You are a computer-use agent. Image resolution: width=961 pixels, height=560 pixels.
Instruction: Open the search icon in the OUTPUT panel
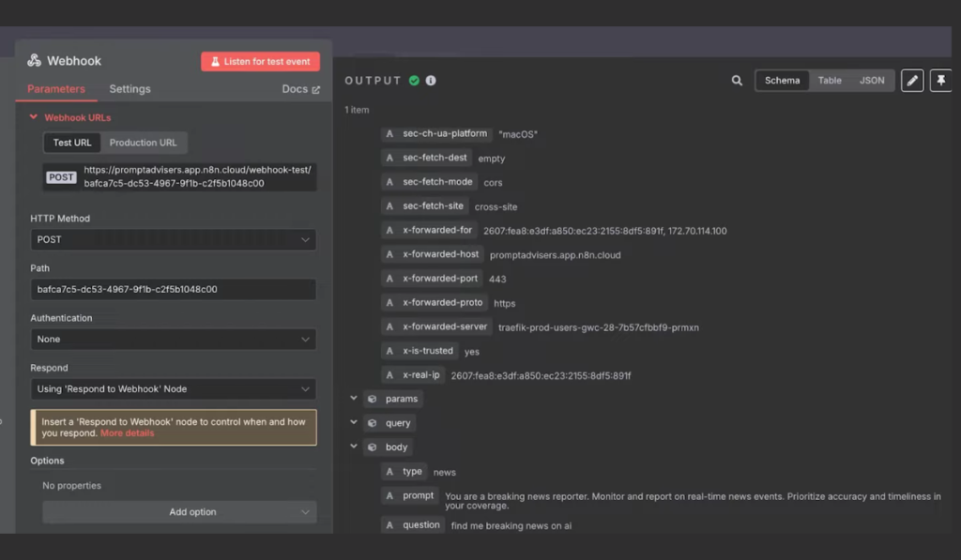(737, 80)
